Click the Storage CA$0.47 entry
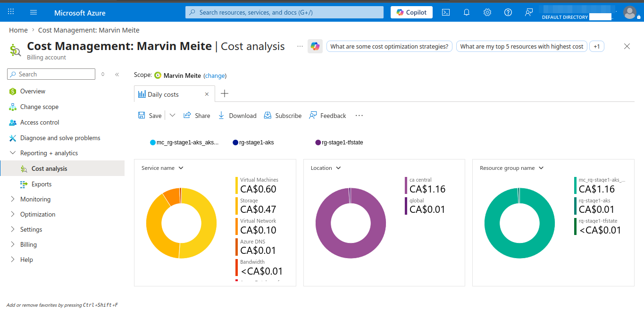 [256, 206]
